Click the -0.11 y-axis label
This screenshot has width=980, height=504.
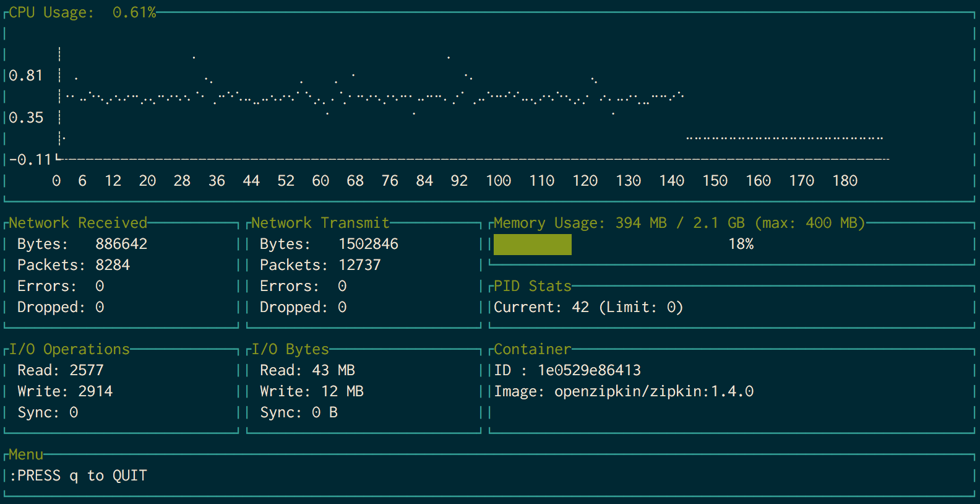click(30, 160)
